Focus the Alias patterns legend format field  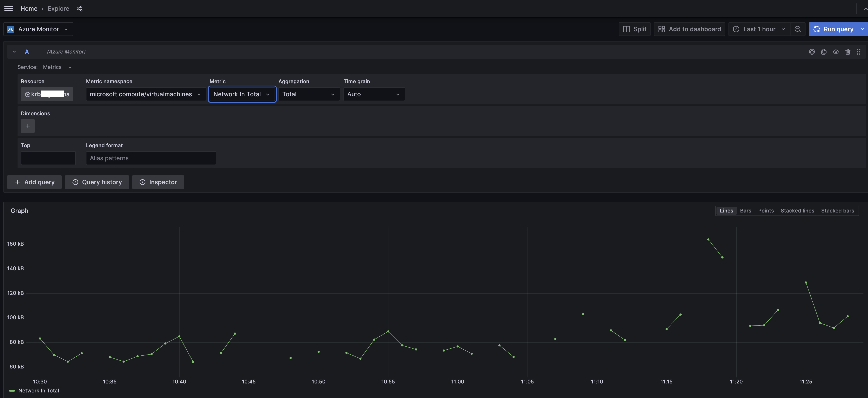coord(151,158)
